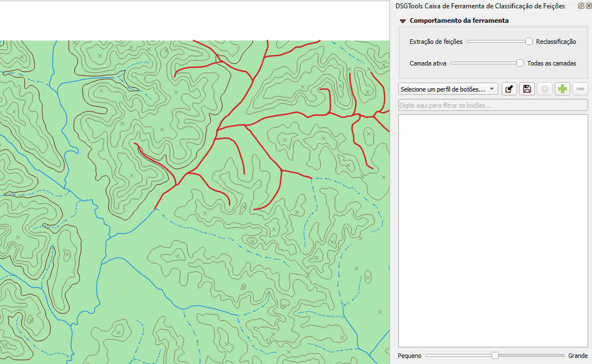
Task: Click the minus remove button icon
Action: click(x=580, y=89)
